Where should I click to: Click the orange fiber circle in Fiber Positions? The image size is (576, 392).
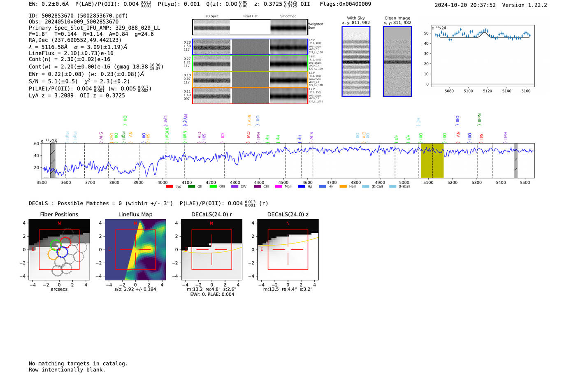pos(53,254)
